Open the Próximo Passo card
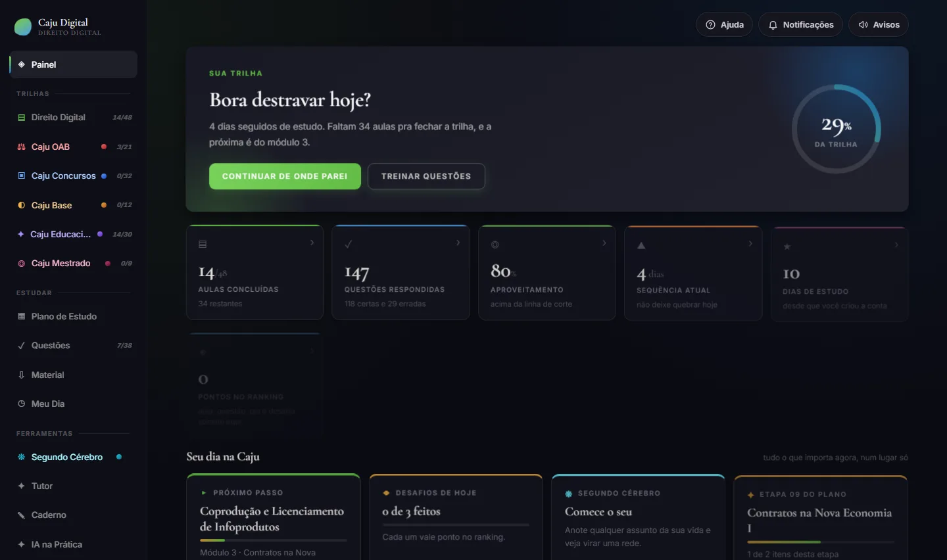The image size is (947, 560). coord(274,517)
